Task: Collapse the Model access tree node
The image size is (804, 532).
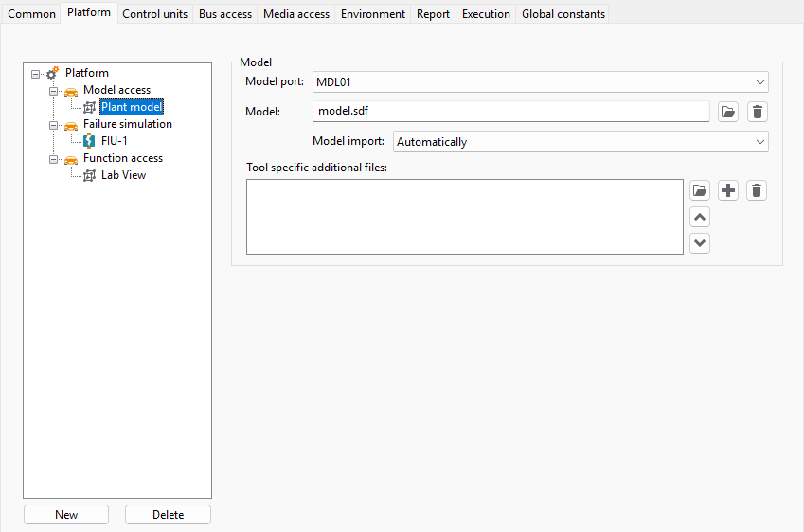Action: pos(53,91)
